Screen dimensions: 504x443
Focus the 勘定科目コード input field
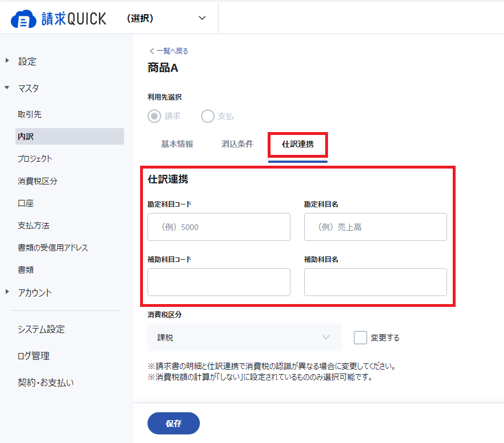(x=219, y=227)
